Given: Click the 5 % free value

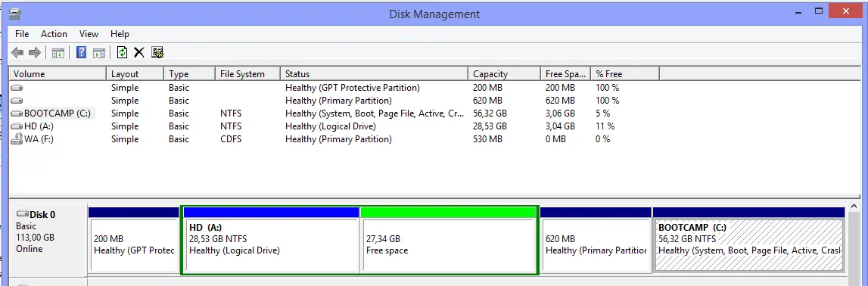Looking at the screenshot, I should pyautogui.click(x=603, y=113).
